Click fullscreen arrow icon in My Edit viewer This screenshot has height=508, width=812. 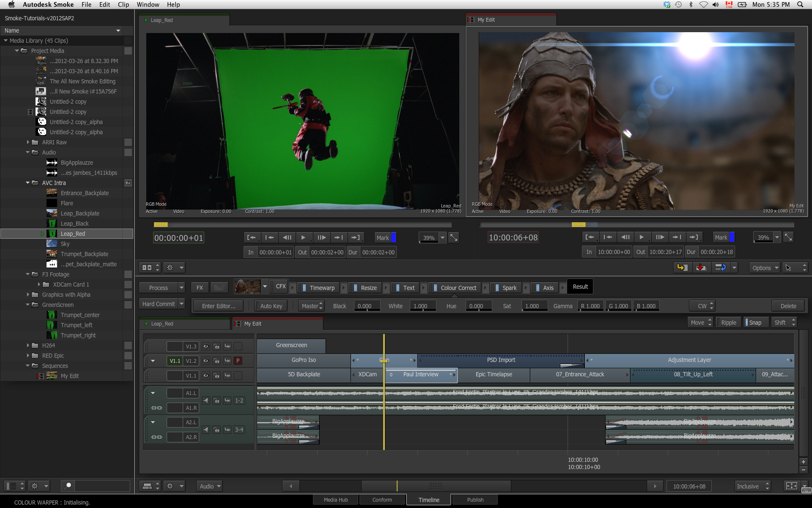click(788, 237)
